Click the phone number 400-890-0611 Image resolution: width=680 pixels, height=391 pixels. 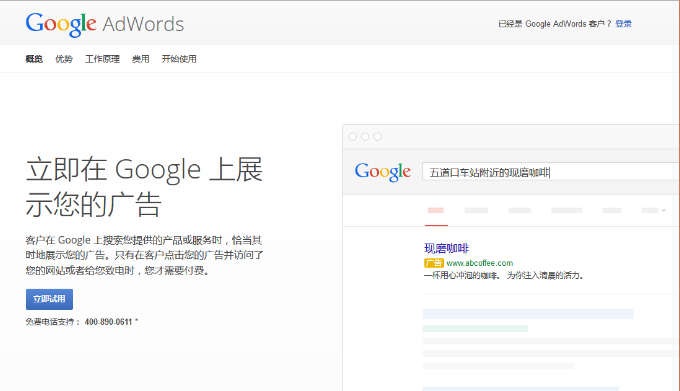pyautogui.click(x=108, y=322)
